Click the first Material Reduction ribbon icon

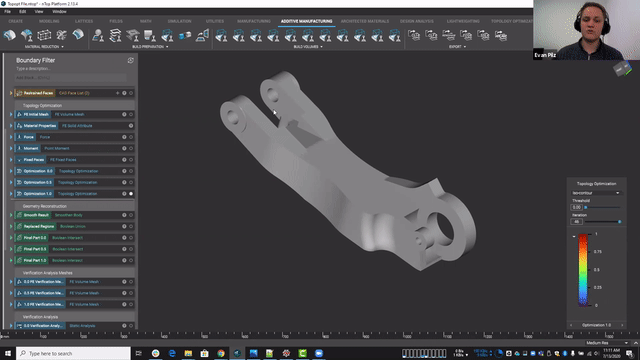pyautogui.click(x=9, y=35)
